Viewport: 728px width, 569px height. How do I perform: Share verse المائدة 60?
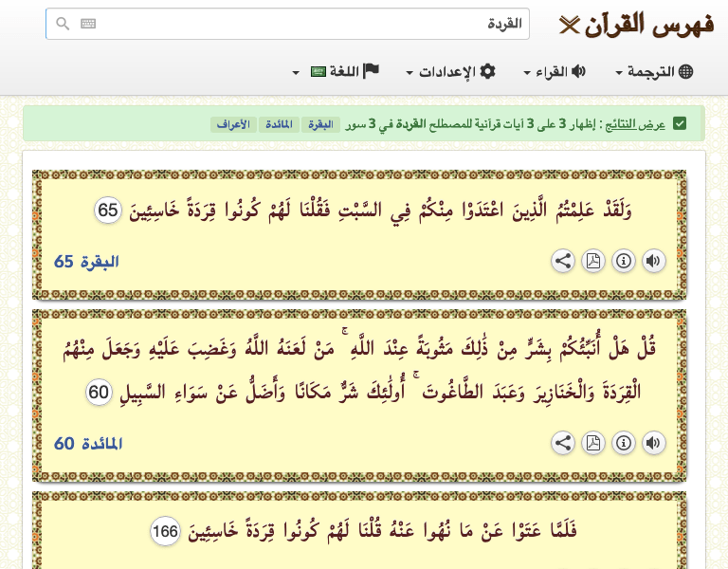pyautogui.click(x=562, y=443)
